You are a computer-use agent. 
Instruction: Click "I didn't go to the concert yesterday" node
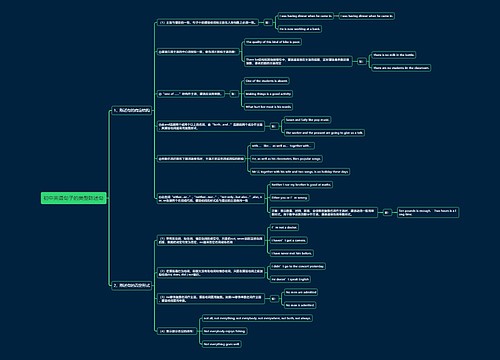(297, 266)
